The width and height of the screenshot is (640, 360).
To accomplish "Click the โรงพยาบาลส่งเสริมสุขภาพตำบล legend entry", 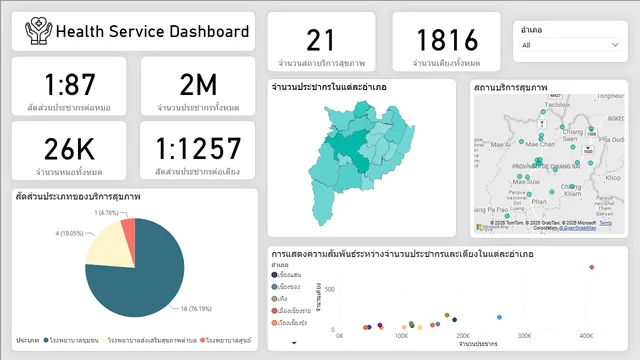I will pyautogui.click(x=149, y=340).
